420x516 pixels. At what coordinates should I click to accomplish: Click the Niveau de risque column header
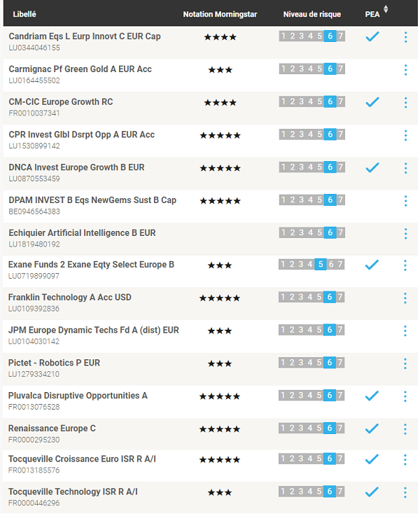point(311,14)
